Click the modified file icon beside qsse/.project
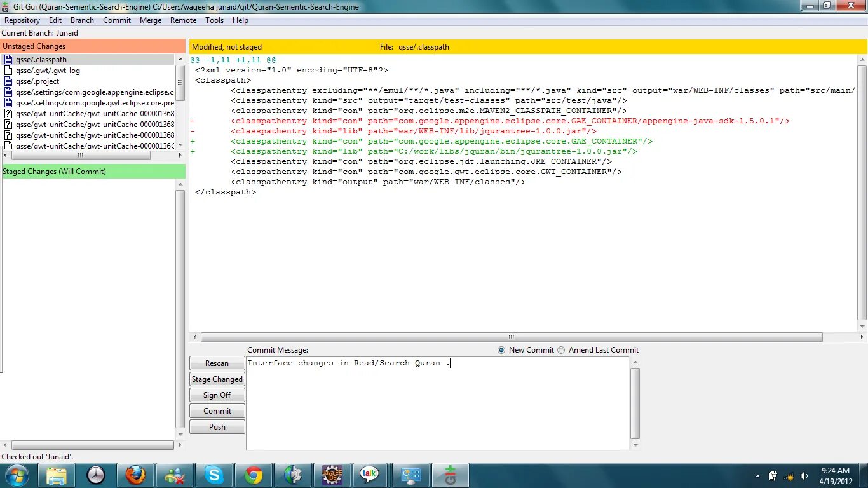The width and height of the screenshot is (868, 488). click(8, 81)
